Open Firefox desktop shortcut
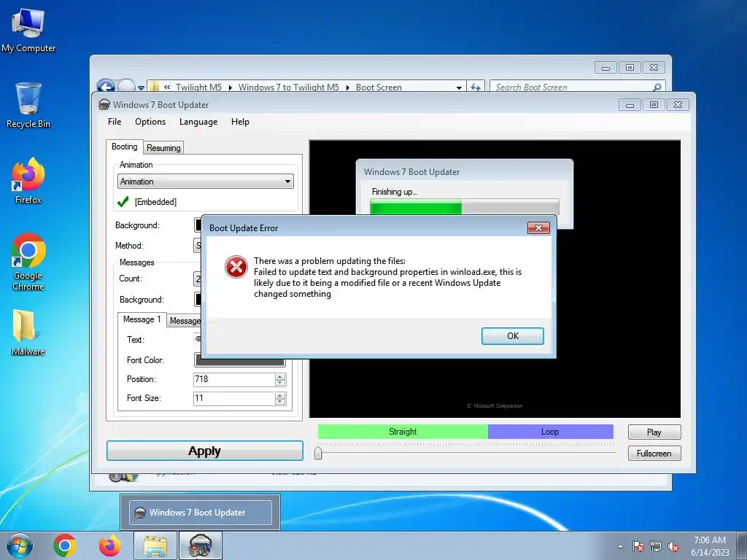Screen dimensions: 747x560 coord(28,181)
